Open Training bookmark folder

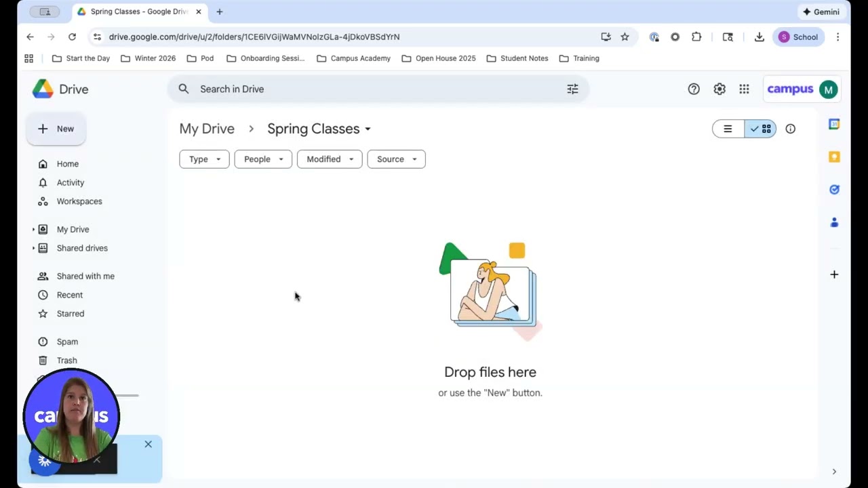(579, 58)
